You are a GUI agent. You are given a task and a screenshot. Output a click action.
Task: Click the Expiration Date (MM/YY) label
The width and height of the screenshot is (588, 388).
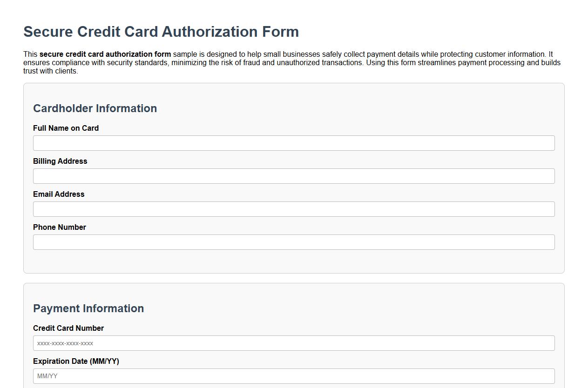pos(76,361)
